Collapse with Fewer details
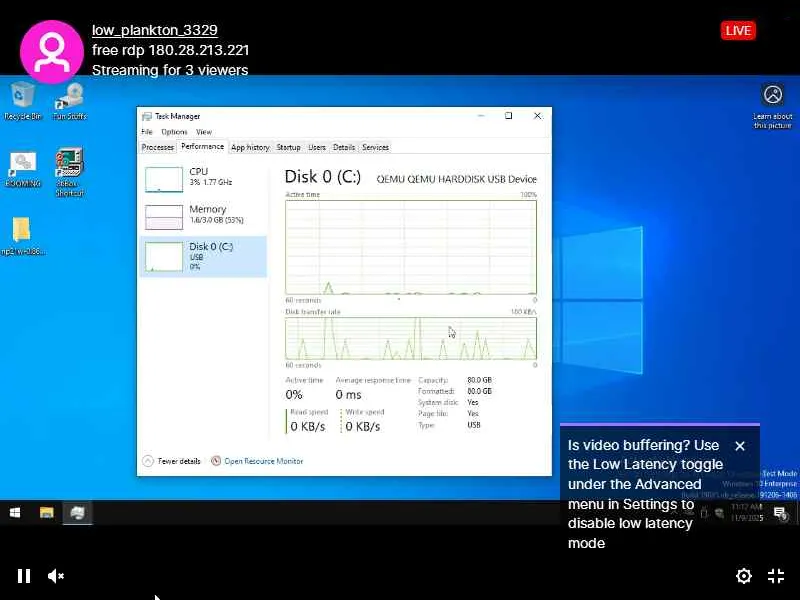The height and width of the screenshot is (600, 800). point(171,461)
